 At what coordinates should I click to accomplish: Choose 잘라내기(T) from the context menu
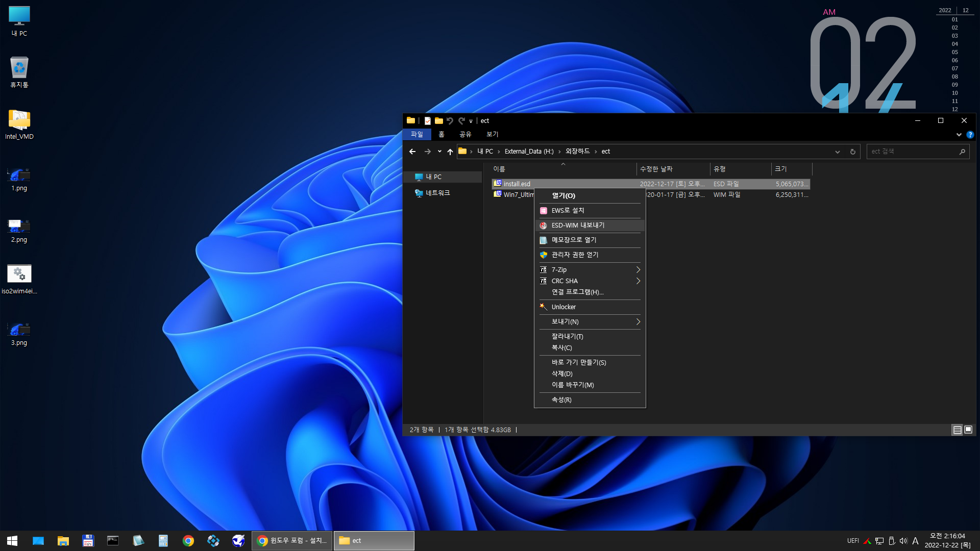pyautogui.click(x=590, y=336)
